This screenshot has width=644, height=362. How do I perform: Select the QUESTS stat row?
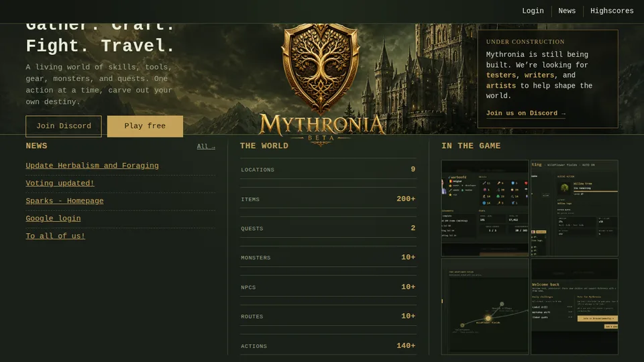328,227
